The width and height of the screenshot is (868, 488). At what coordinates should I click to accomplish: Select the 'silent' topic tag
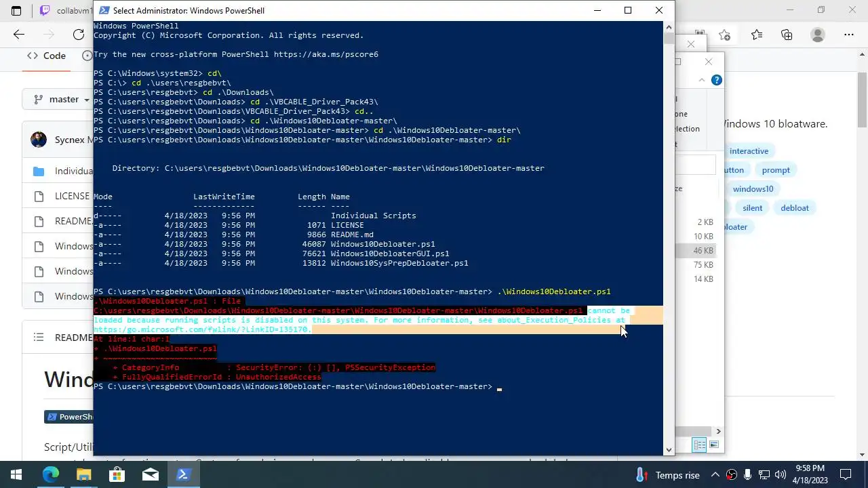coord(752,208)
